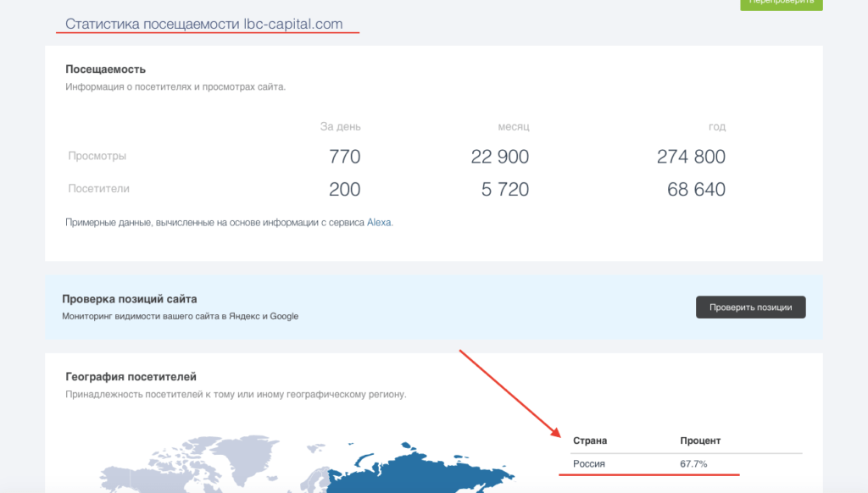Click the месяц column header

point(513,127)
